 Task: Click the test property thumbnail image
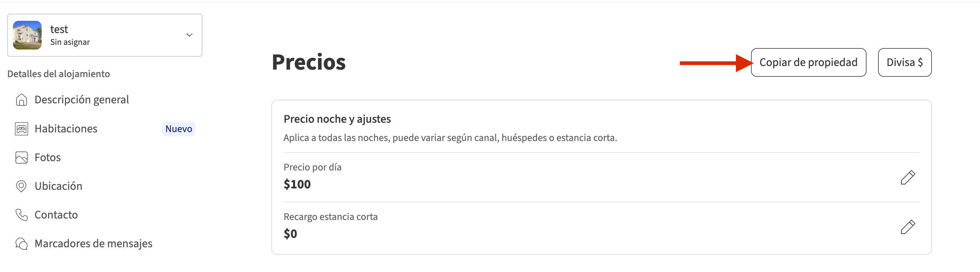click(27, 35)
